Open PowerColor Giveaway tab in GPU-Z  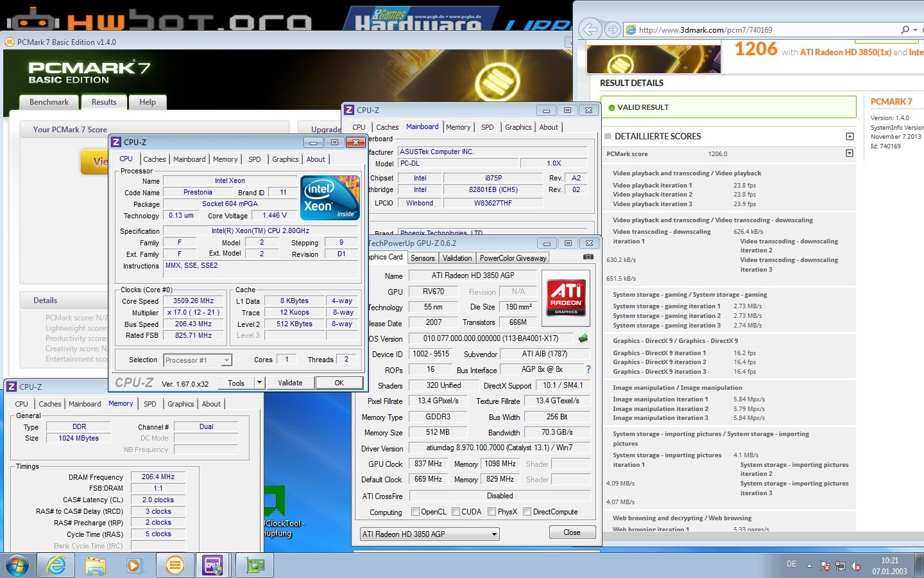coord(513,258)
